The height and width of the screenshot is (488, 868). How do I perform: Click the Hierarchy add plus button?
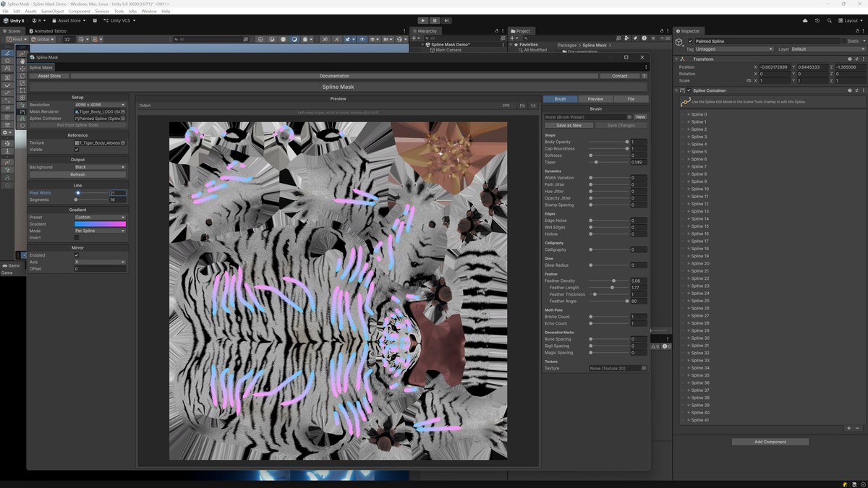(415, 38)
